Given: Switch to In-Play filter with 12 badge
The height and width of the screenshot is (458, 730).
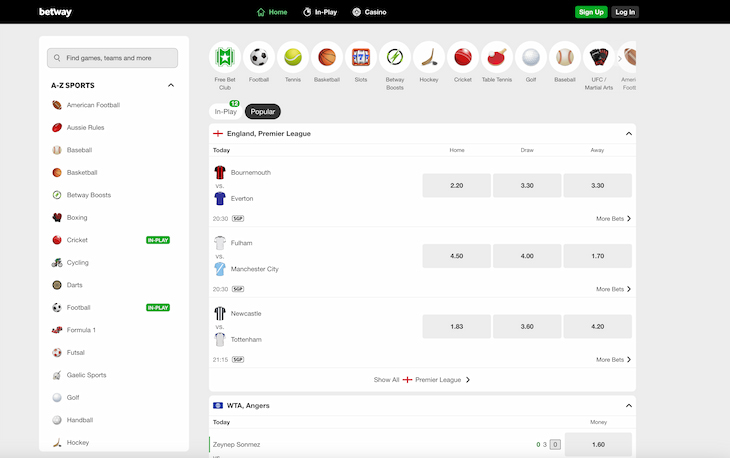Looking at the screenshot, I should [x=226, y=111].
